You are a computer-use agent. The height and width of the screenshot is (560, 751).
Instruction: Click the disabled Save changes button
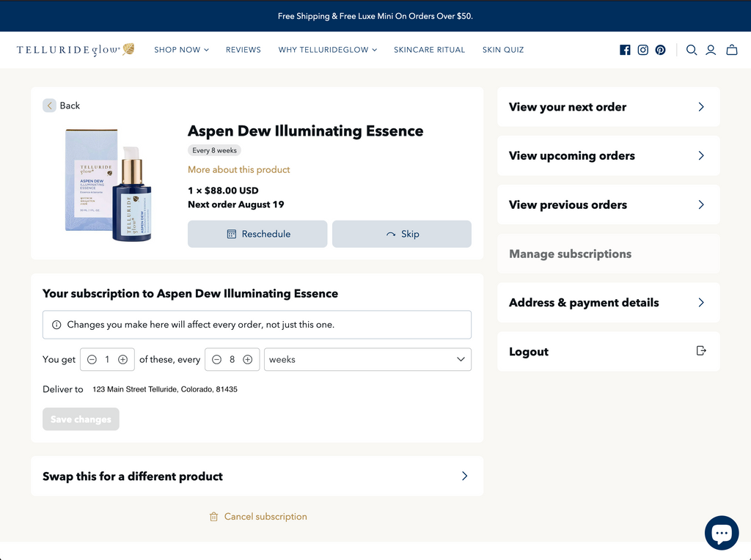(x=81, y=419)
